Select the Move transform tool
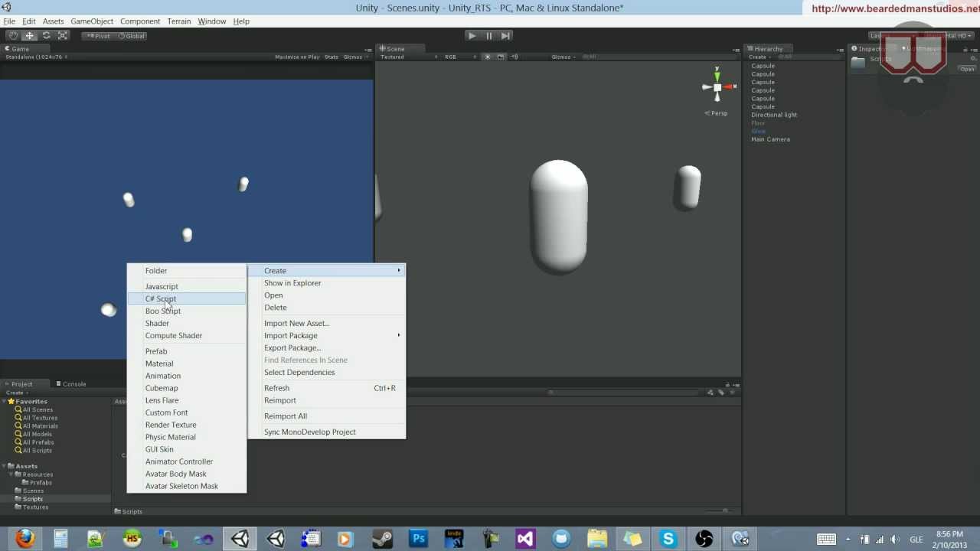This screenshot has width=980, height=551. pos(30,35)
